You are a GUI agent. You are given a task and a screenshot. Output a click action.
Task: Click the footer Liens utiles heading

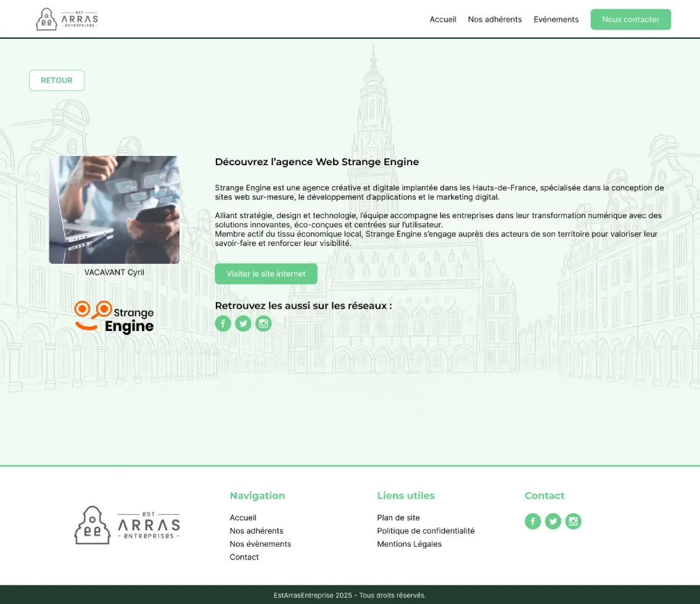pos(406,496)
